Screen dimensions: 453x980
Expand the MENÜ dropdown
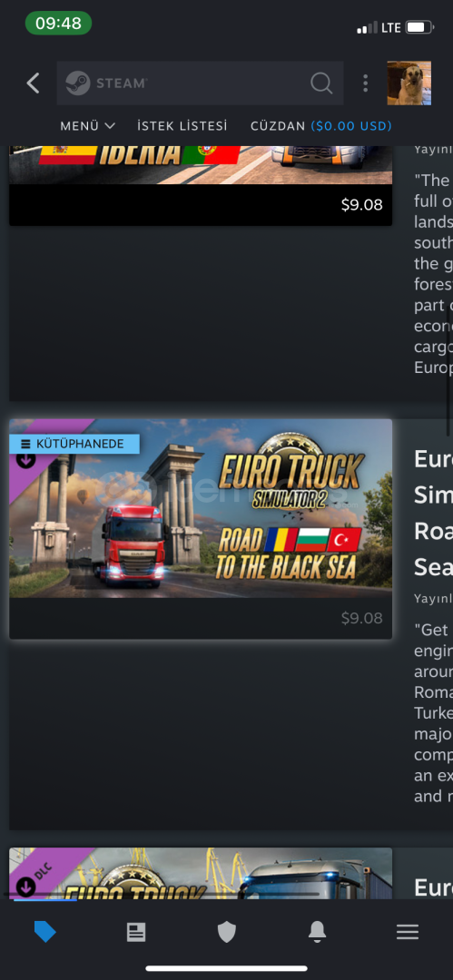[87, 126]
